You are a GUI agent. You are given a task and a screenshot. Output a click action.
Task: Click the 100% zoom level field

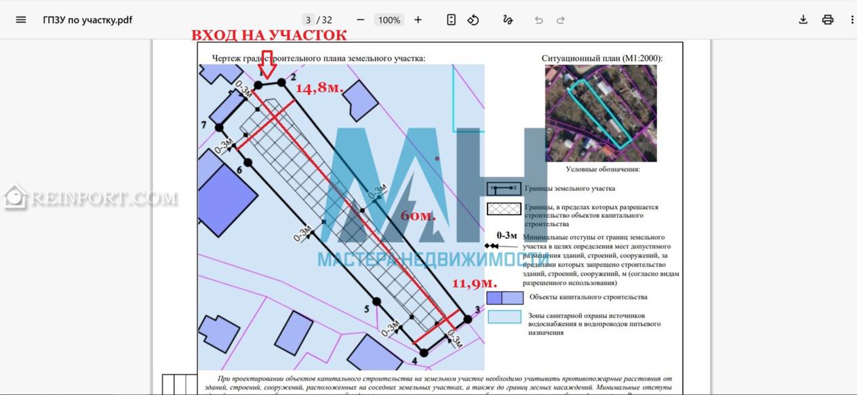point(389,20)
